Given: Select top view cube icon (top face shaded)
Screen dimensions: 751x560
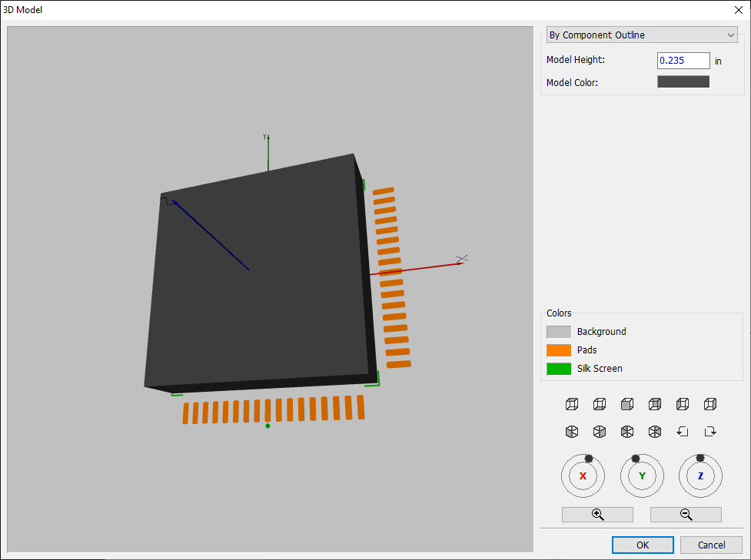Looking at the screenshot, I should [572, 404].
